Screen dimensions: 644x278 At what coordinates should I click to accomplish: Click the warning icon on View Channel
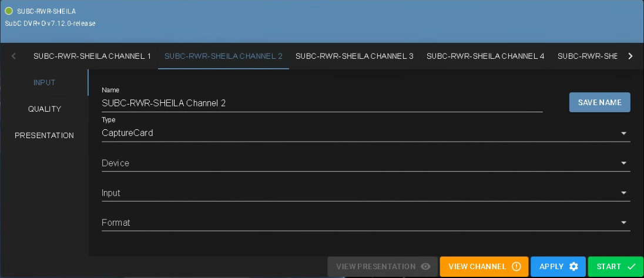[516, 267]
